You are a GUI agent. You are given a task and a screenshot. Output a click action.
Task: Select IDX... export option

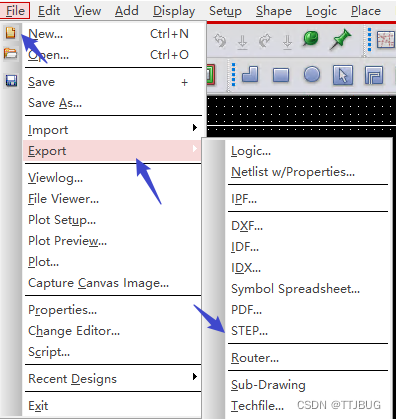[x=308, y=268]
